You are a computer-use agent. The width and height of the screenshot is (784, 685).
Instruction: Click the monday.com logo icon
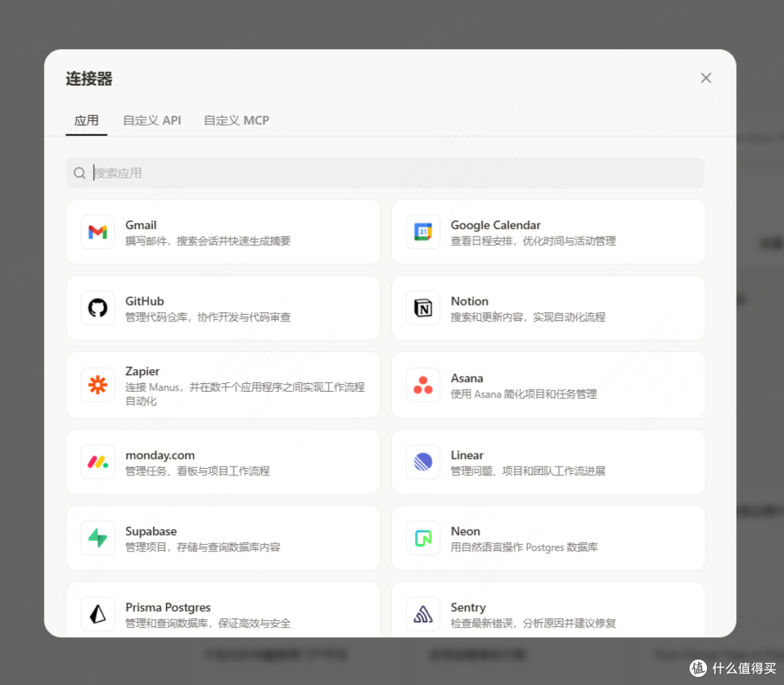[x=97, y=462]
